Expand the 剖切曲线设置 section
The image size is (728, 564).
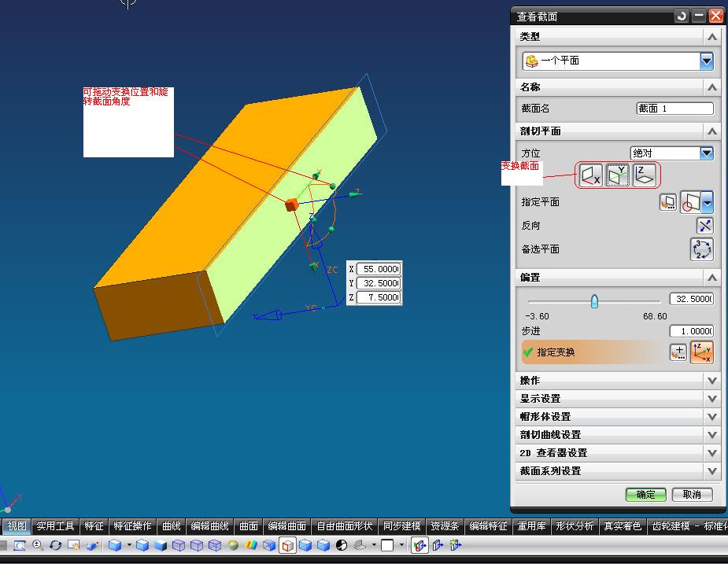(x=711, y=435)
